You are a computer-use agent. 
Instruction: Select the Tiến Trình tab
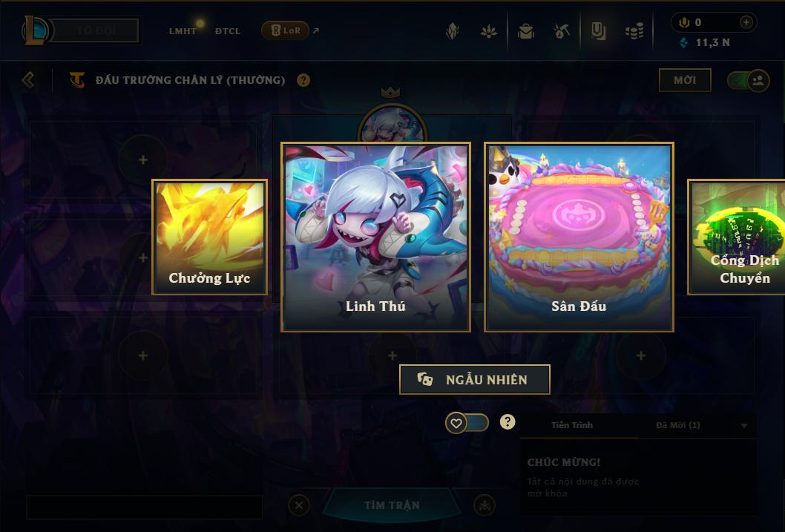click(572, 425)
